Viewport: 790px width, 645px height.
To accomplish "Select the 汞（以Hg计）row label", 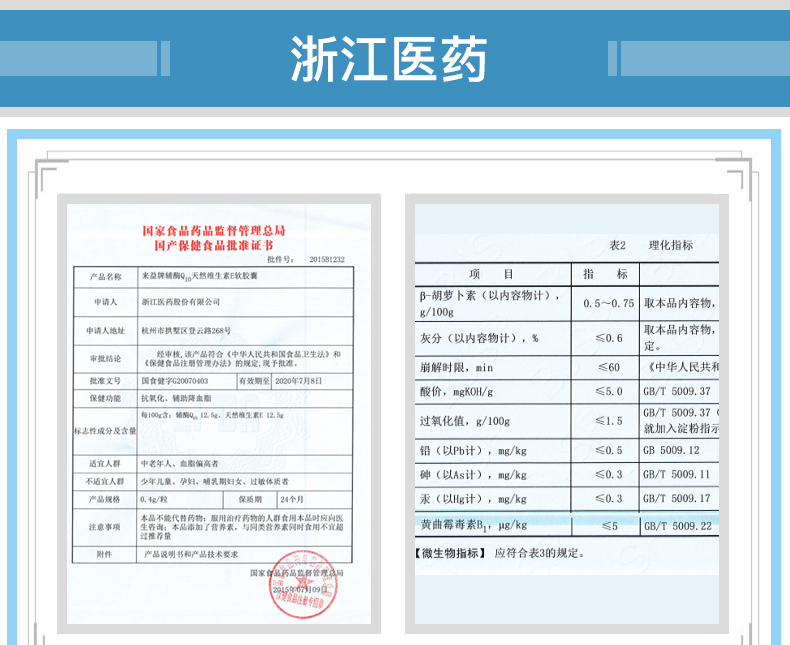I will 473,499.
